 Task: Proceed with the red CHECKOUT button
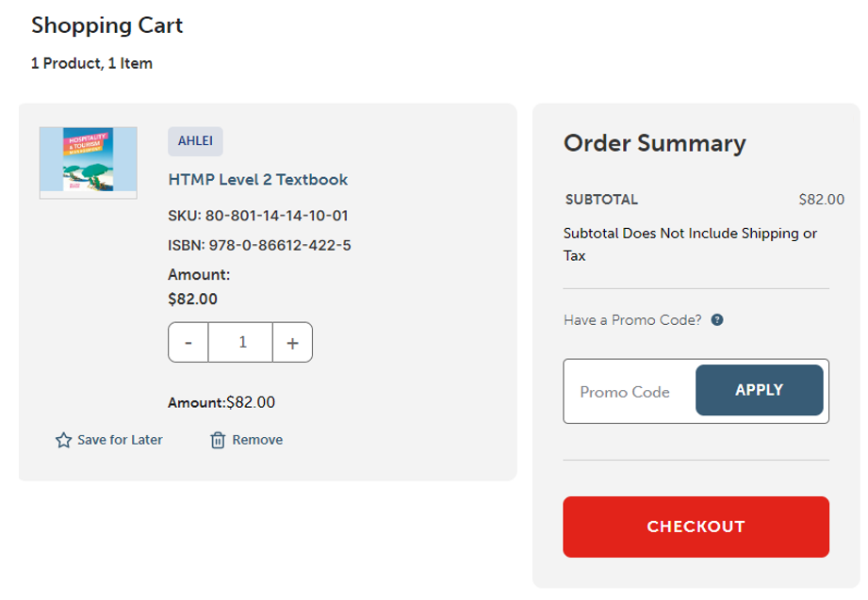(x=696, y=527)
